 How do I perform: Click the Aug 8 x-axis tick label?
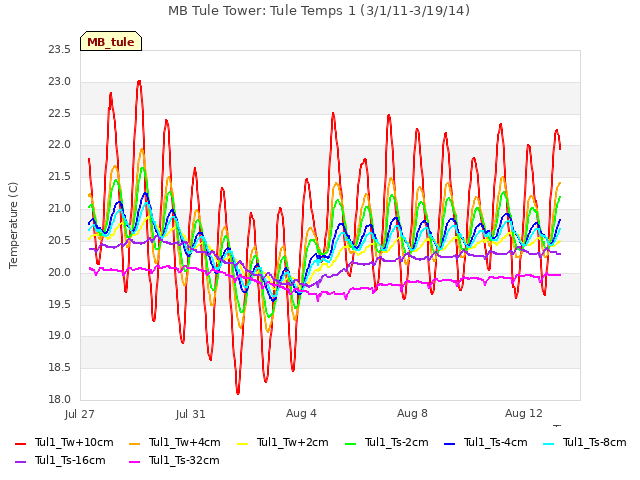[x=412, y=413]
